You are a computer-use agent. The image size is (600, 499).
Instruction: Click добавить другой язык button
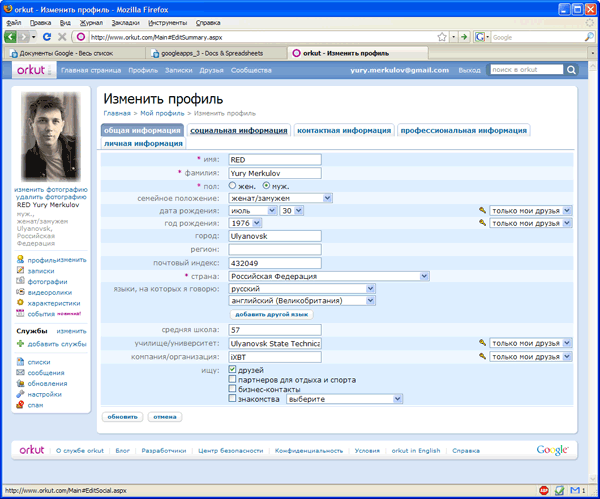pyautogui.click(x=271, y=314)
